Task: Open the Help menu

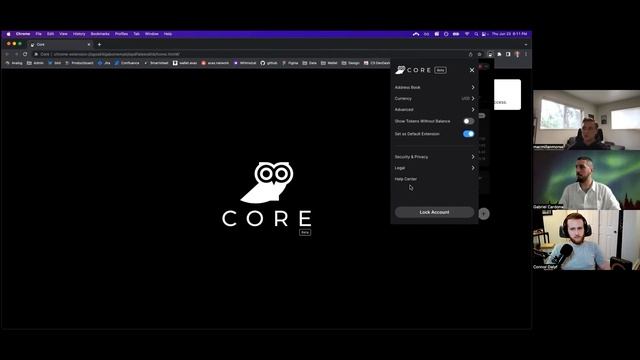Action: point(168,34)
